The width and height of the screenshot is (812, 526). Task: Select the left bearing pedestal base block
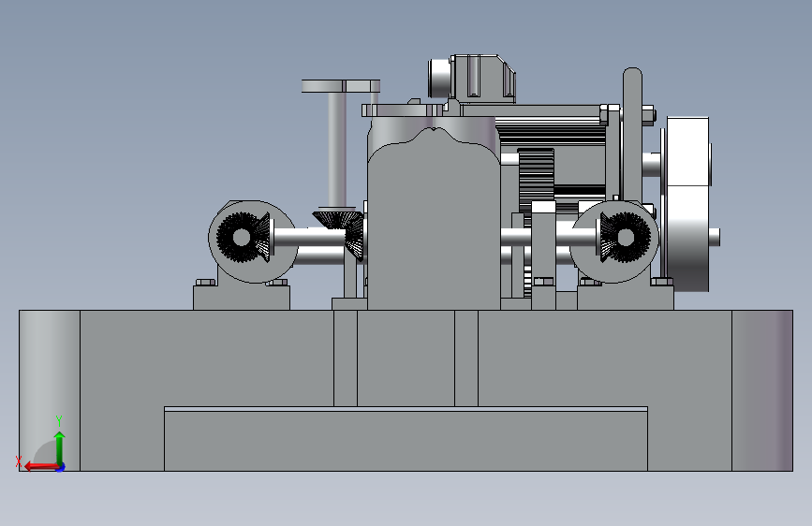pyautogui.click(x=242, y=298)
